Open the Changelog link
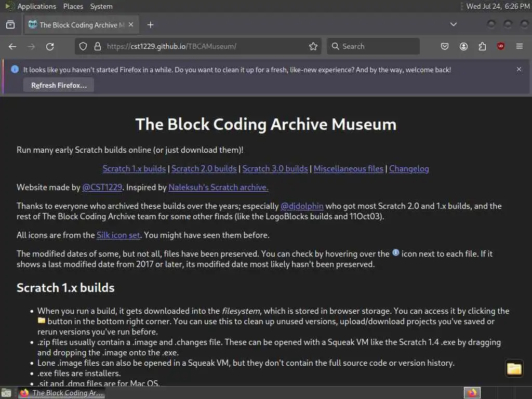This screenshot has height=399, width=532. (x=409, y=169)
